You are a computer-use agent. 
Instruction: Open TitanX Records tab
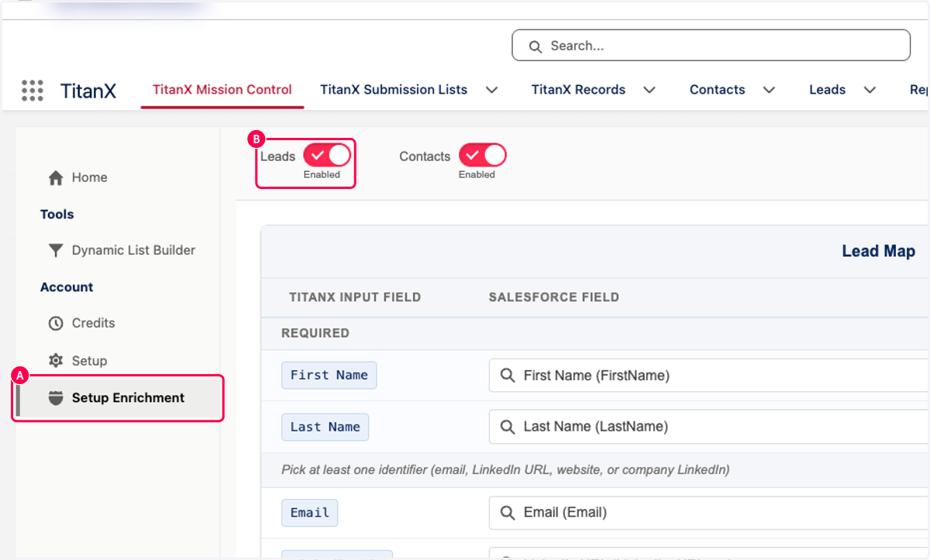click(578, 90)
